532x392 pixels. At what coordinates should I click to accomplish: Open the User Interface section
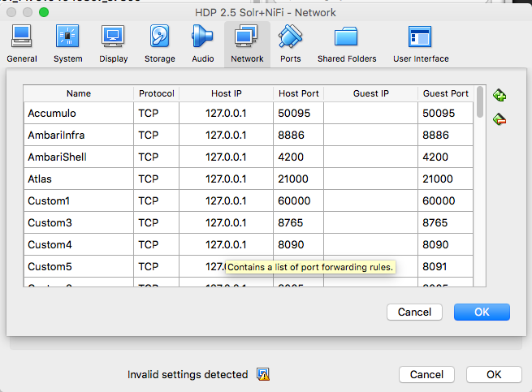point(421,44)
